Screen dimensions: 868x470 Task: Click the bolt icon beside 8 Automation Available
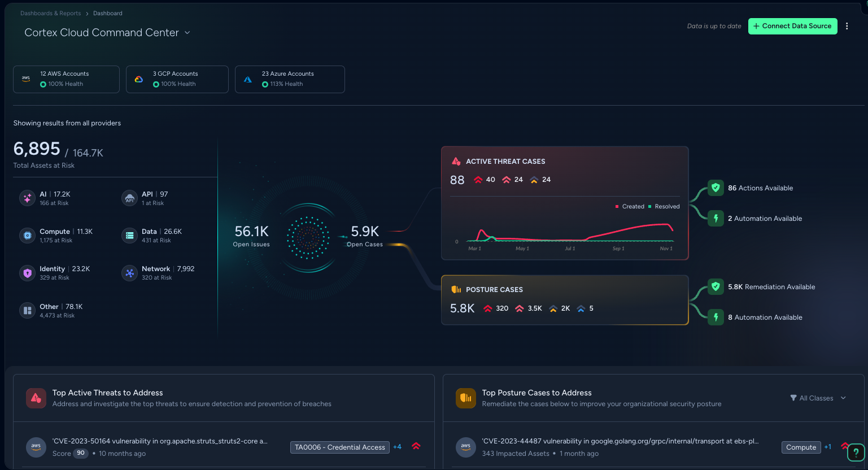coord(716,317)
